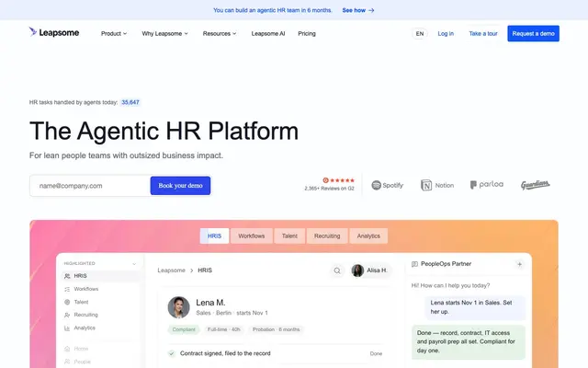Click the HRIS sidebar icon
The image size is (588, 368).
click(x=67, y=276)
